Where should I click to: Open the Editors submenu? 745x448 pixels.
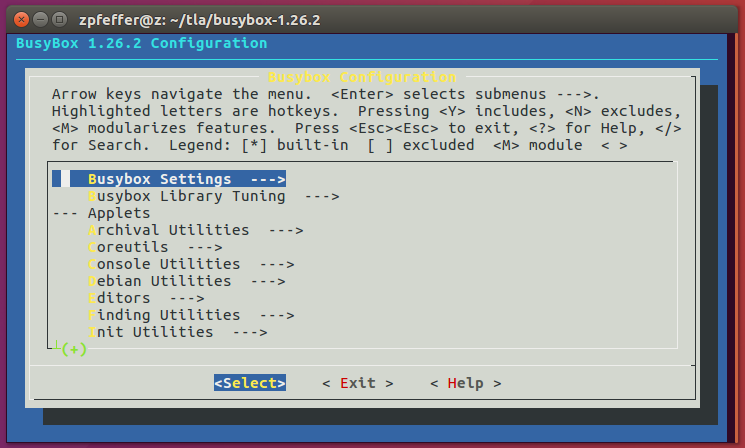[x=146, y=298]
